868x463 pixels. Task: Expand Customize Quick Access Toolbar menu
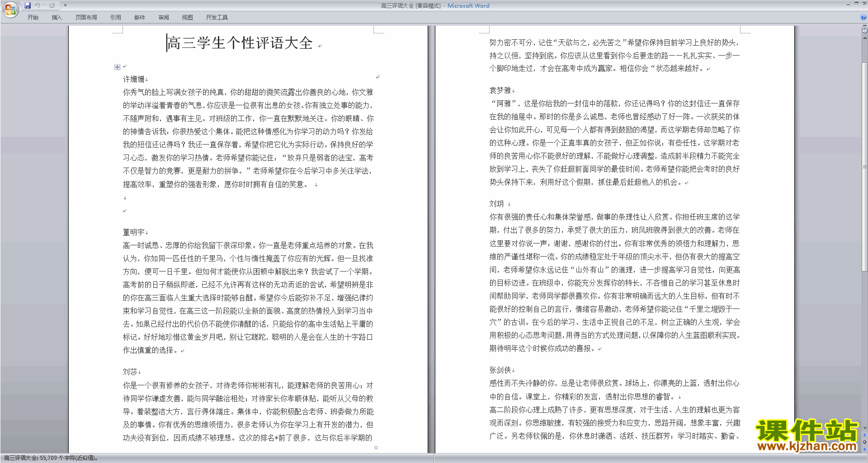click(x=65, y=5)
